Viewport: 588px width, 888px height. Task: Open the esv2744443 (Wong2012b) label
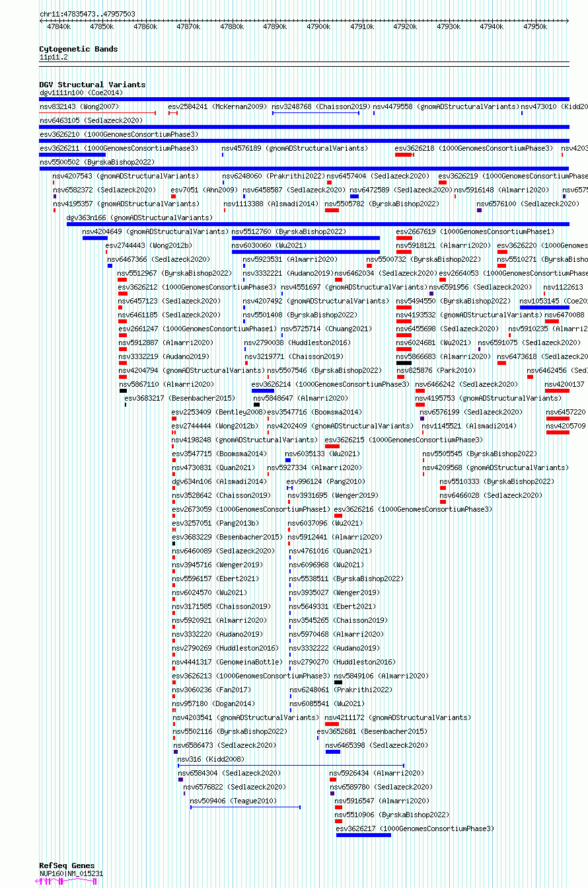[149, 245]
